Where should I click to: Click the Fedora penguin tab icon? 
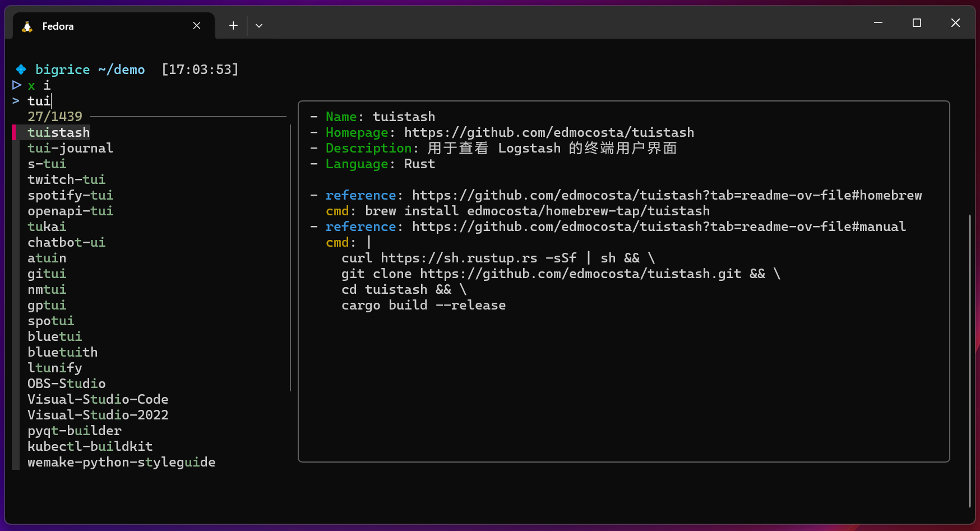tap(27, 26)
